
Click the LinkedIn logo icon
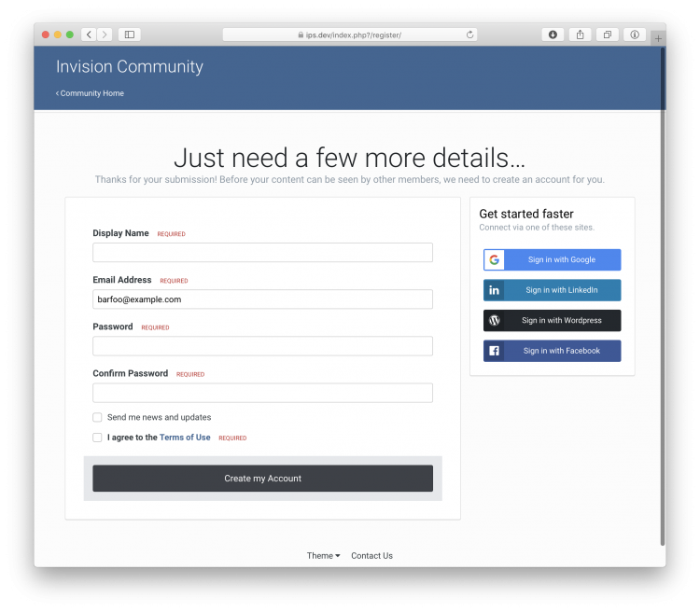click(494, 290)
